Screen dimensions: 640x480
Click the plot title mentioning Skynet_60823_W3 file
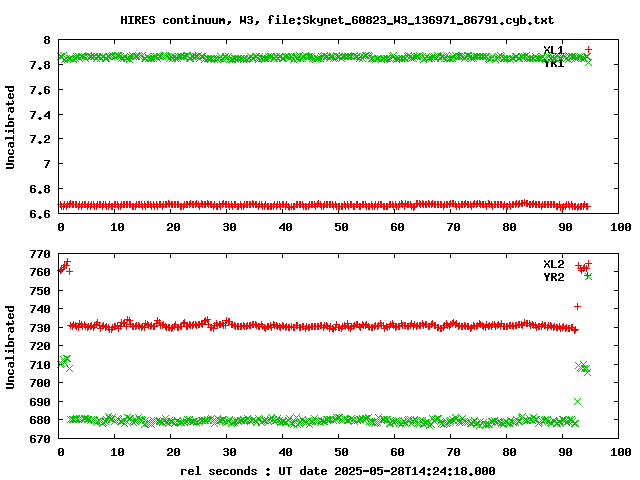pos(337,20)
